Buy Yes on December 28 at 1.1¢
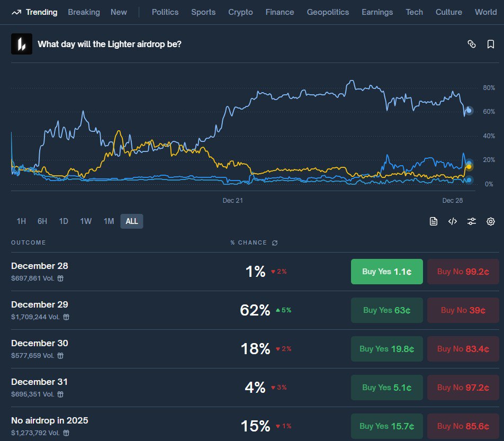The image size is (504, 441). (386, 272)
